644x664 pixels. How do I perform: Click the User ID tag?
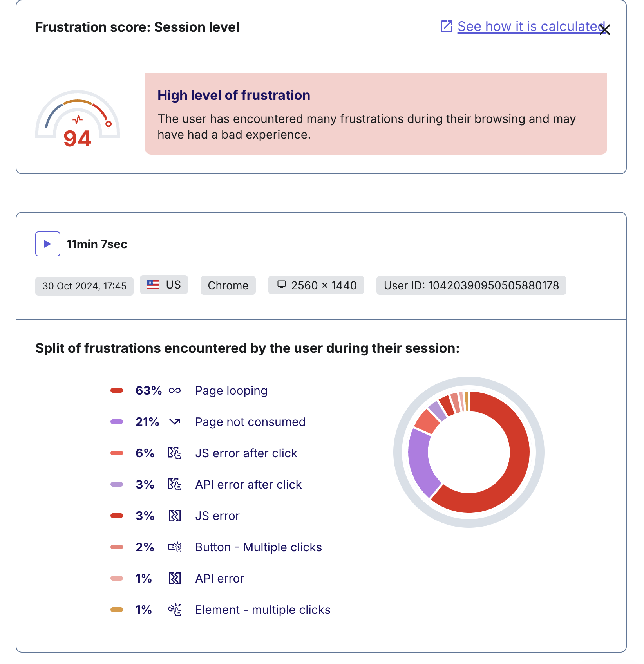pos(471,285)
